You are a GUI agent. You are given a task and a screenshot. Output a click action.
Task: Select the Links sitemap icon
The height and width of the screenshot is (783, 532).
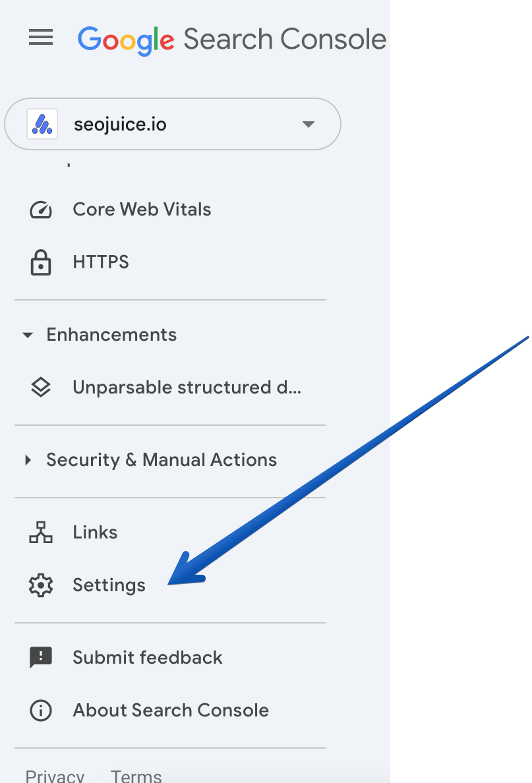click(x=40, y=533)
